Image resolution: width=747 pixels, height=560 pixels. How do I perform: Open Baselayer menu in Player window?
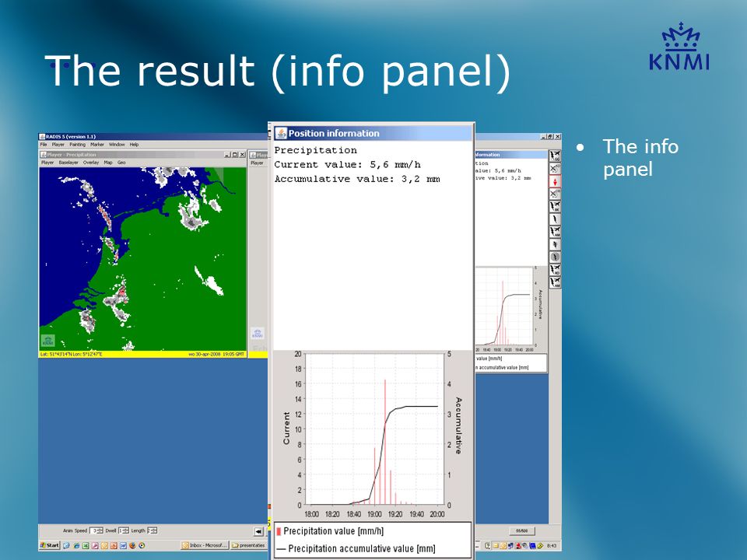pyautogui.click(x=68, y=163)
